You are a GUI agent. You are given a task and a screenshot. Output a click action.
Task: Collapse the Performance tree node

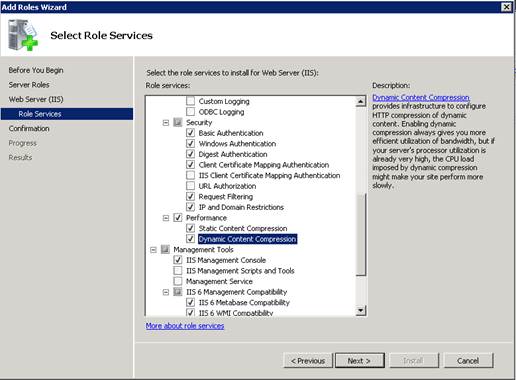166,218
